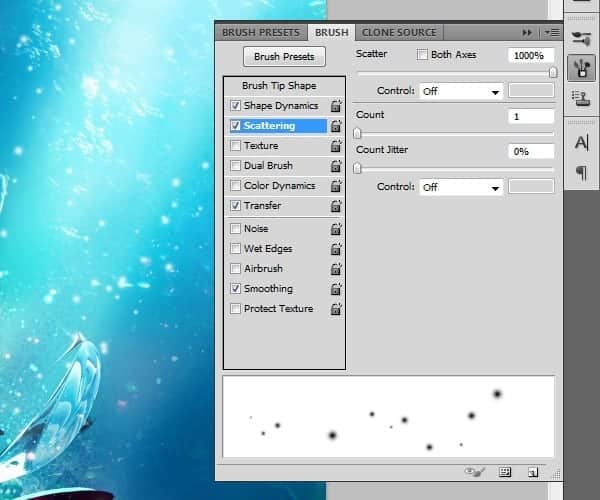The height and width of the screenshot is (500, 600).
Task: Toggle lock icon for Airbrush
Action: 336,269
